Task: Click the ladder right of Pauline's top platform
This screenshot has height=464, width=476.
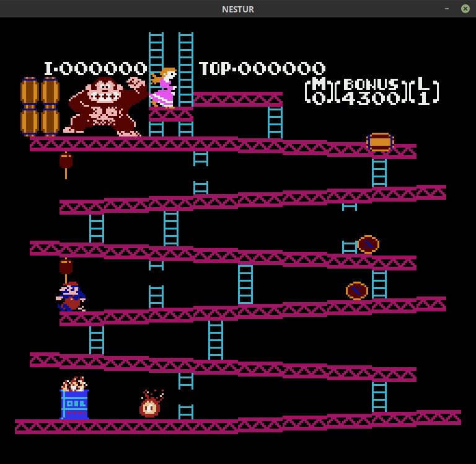Action: pos(275,122)
